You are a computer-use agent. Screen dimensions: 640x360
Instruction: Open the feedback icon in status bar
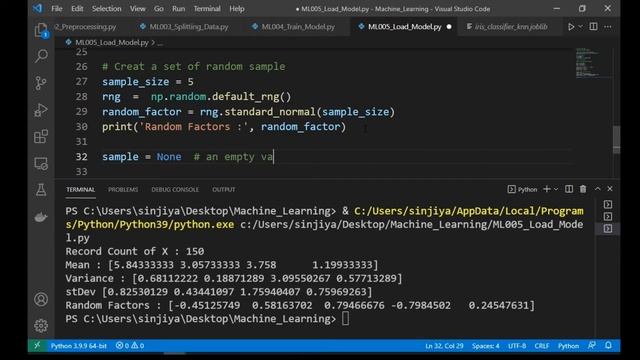(x=592, y=346)
